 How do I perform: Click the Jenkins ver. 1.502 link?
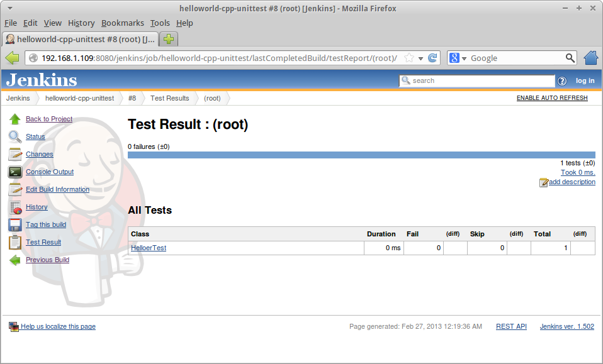pos(567,326)
